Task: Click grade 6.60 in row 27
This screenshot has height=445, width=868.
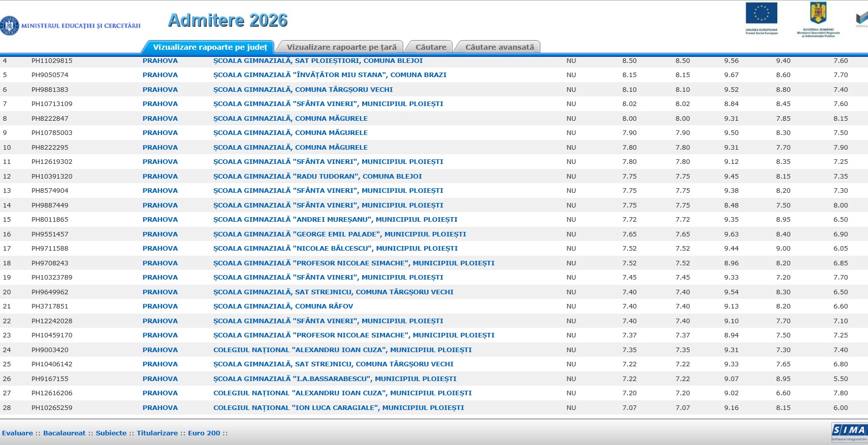Action: (x=783, y=393)
